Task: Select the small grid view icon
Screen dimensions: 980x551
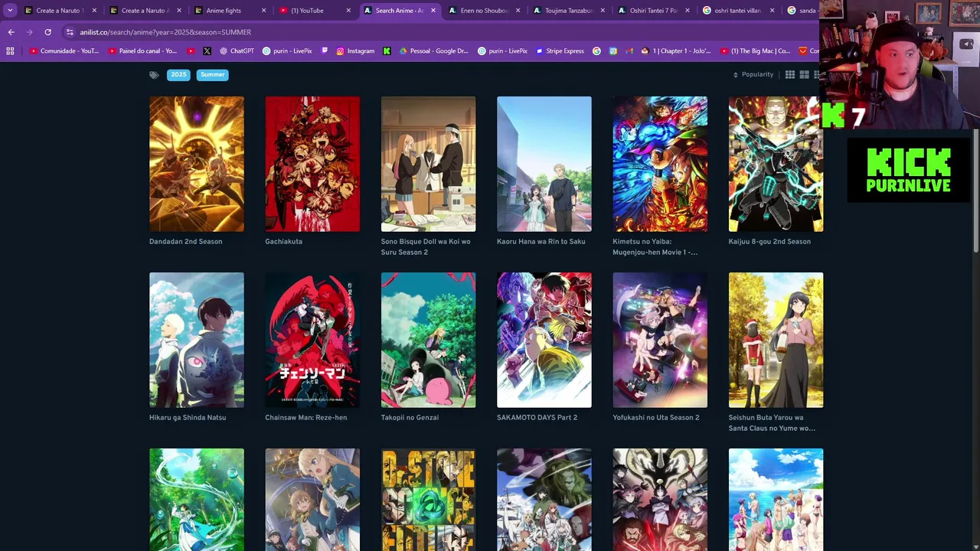Action: [789, 74]
